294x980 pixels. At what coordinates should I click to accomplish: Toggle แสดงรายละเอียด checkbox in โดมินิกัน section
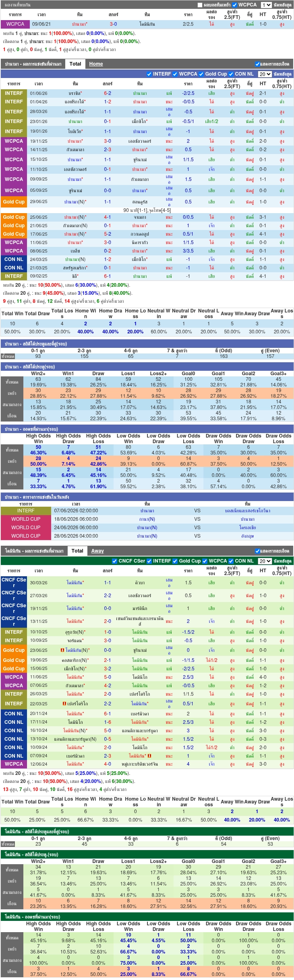pos(257,551)
